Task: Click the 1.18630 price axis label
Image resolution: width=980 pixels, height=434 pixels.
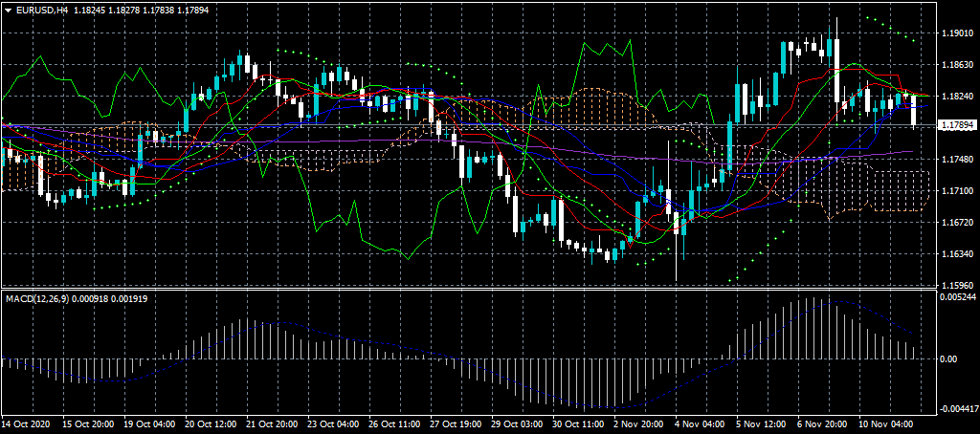Action: click(x=956, y=64)
